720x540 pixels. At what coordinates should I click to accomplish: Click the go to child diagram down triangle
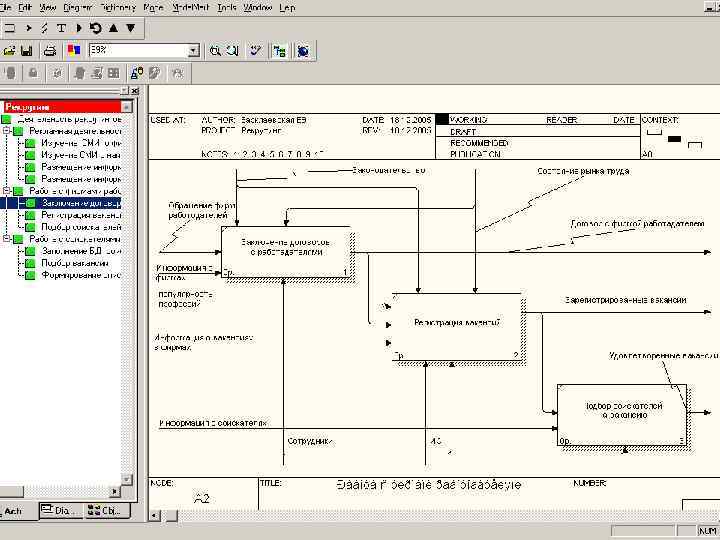[129, 28]
